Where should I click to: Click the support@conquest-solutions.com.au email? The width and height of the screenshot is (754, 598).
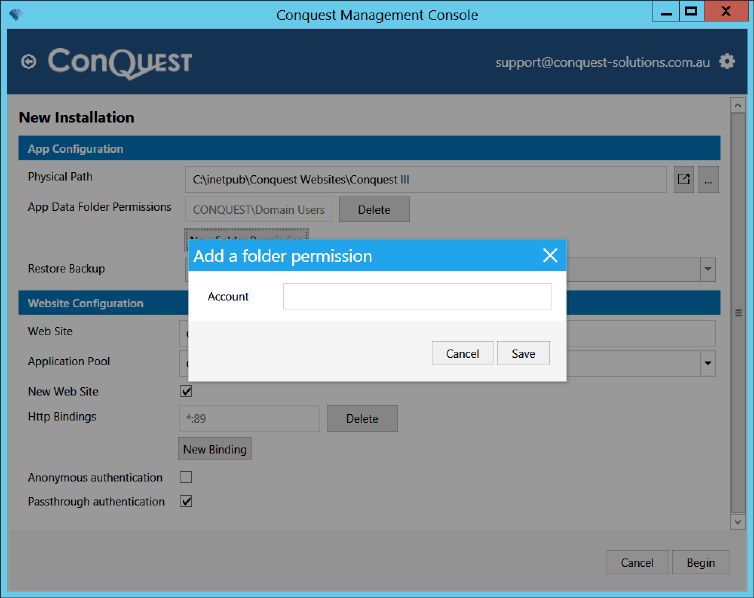603,62
